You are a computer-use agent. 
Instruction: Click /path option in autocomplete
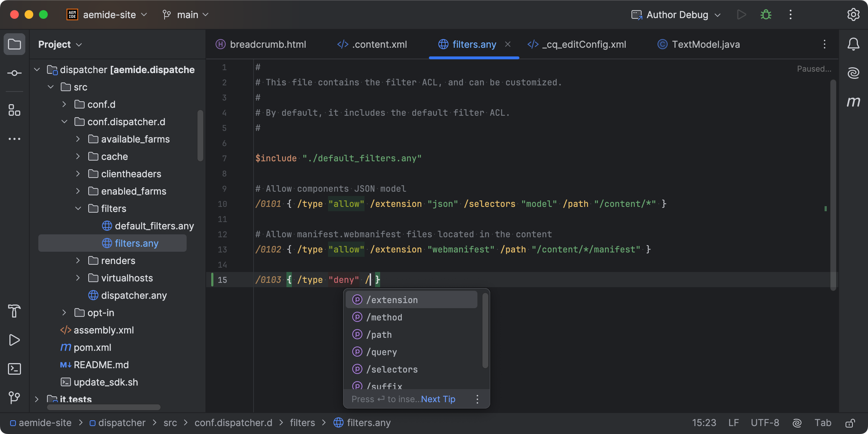pos(379,335)
